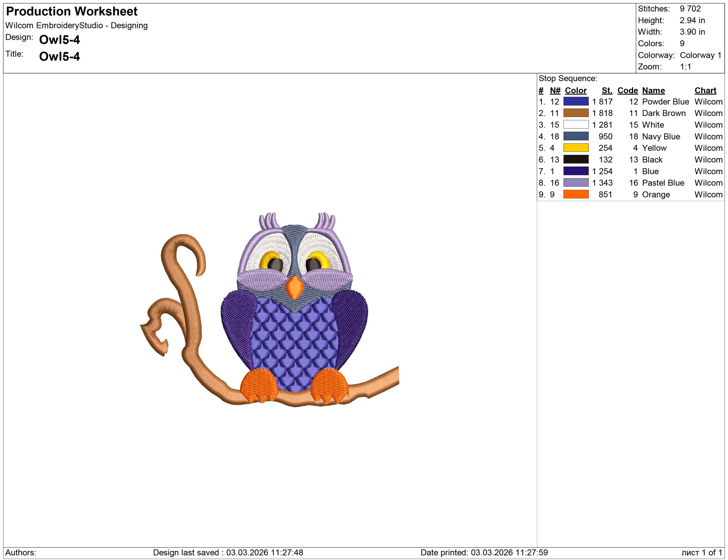Click the Code column header

pos(628,90)
